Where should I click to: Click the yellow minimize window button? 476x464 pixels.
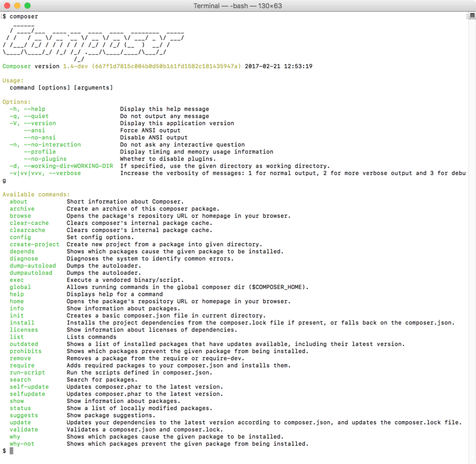[17, 6]
